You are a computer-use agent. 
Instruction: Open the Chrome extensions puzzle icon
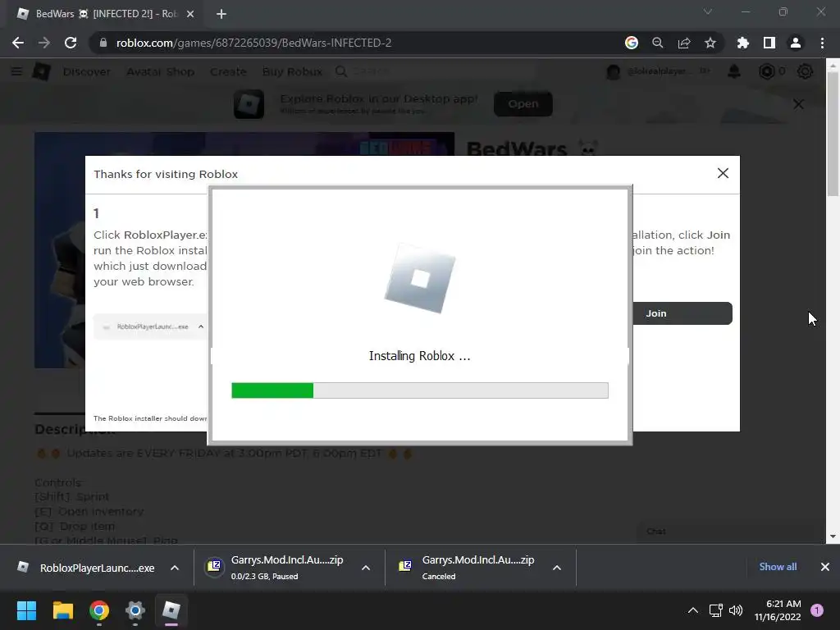742,43
